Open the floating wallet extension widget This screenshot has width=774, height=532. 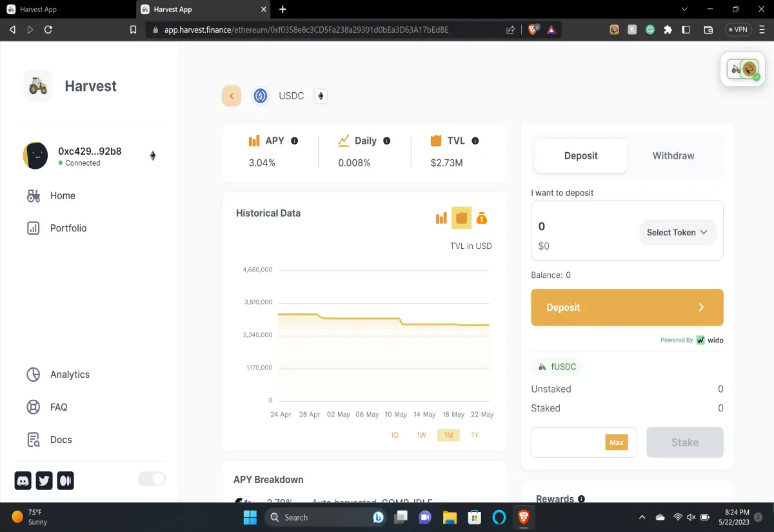[744, 68]
